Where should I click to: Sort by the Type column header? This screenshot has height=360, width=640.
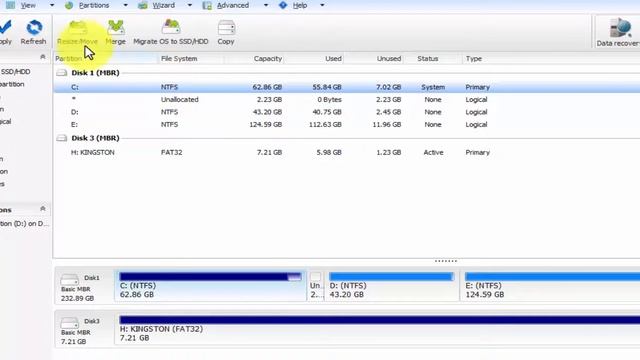[x=474, y=59]
